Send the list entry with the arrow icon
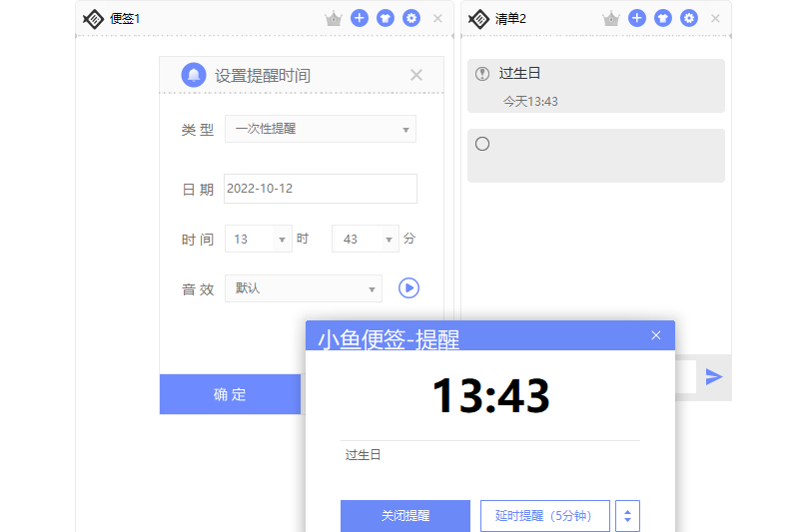799x532 pixels. coord(714,376)
